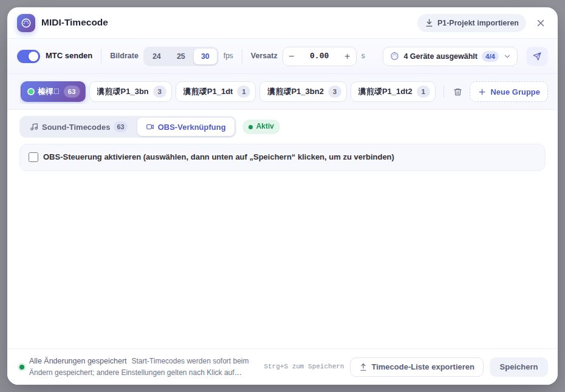
Task: Click the purple MIDI-Timecode logo icon
Action: 26,23
